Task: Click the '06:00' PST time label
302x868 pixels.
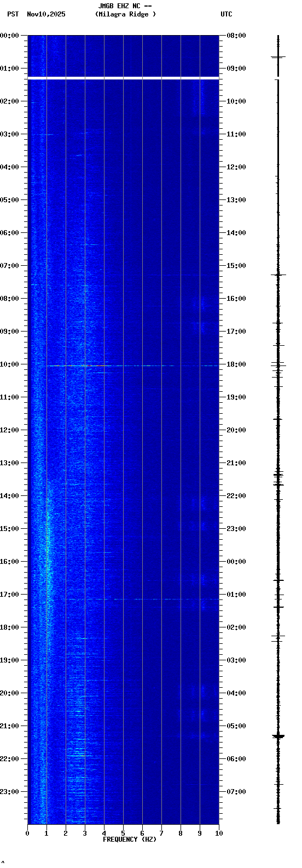Action: [10, 233]
